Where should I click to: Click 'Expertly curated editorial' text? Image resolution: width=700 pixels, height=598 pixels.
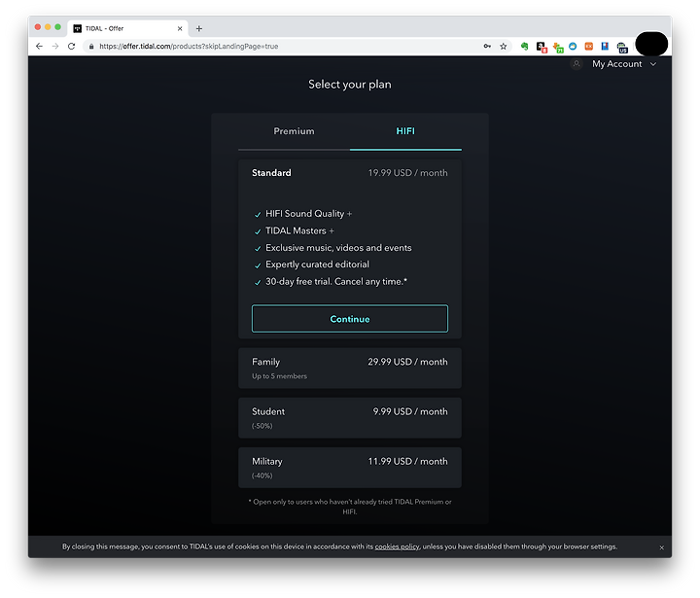coord(317,264)
